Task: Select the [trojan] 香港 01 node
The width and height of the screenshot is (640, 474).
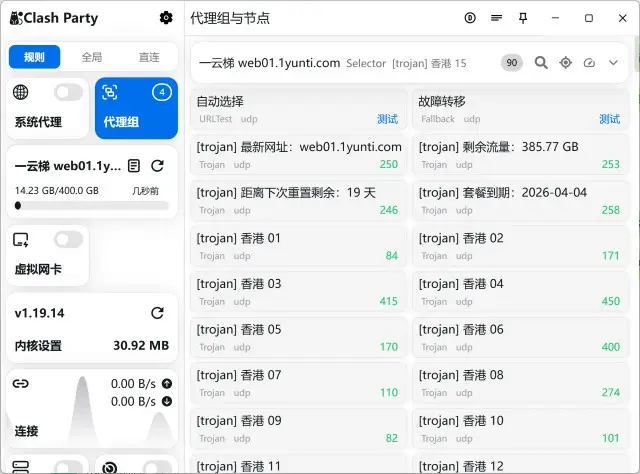Action: tap(298, 246)
